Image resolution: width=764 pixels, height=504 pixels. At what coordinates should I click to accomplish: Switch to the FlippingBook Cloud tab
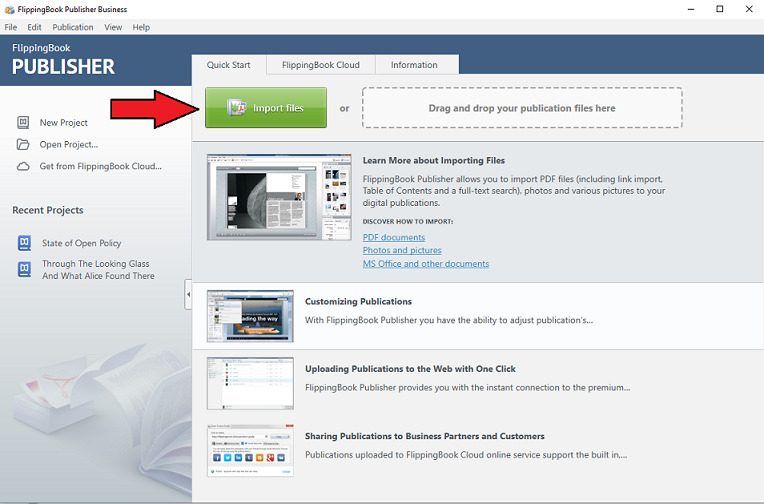click(321, 65)
